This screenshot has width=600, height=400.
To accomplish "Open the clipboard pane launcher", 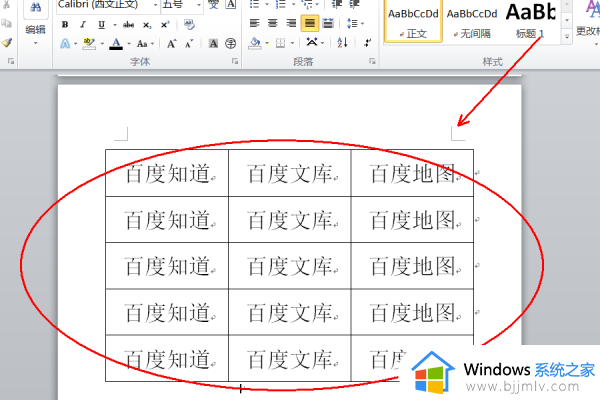I will (11, 61).
